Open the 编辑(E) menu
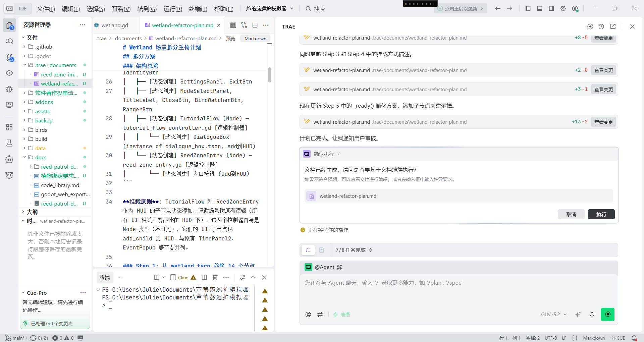Image resolution: width=644 pixels, height=342 pixels. (71, 9)
